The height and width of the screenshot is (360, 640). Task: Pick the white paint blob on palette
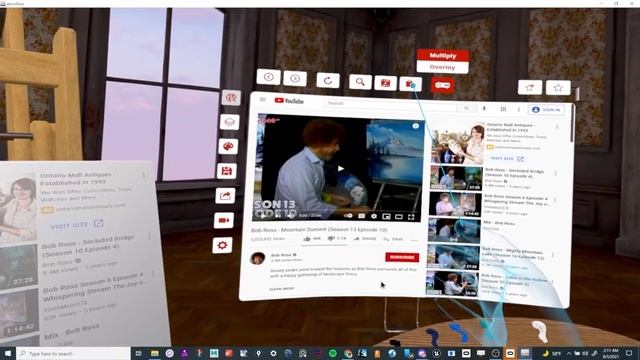coord(540,331)
